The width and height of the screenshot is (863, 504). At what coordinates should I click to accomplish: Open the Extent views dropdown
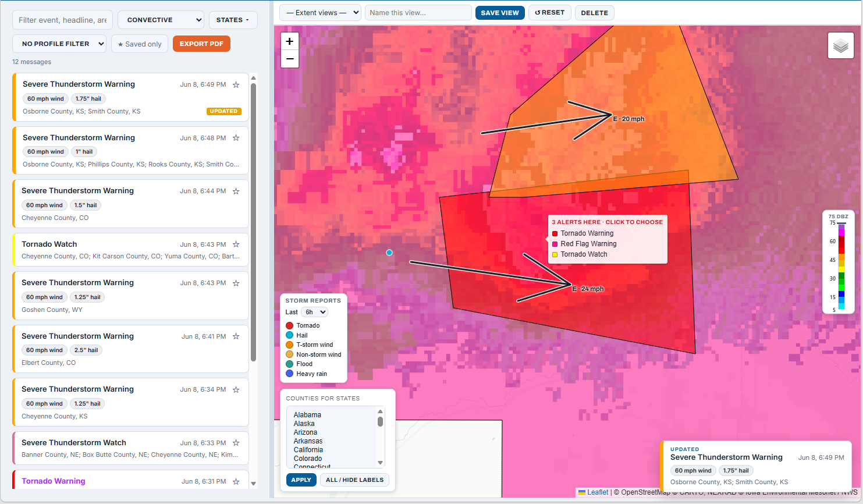(320, 12)
